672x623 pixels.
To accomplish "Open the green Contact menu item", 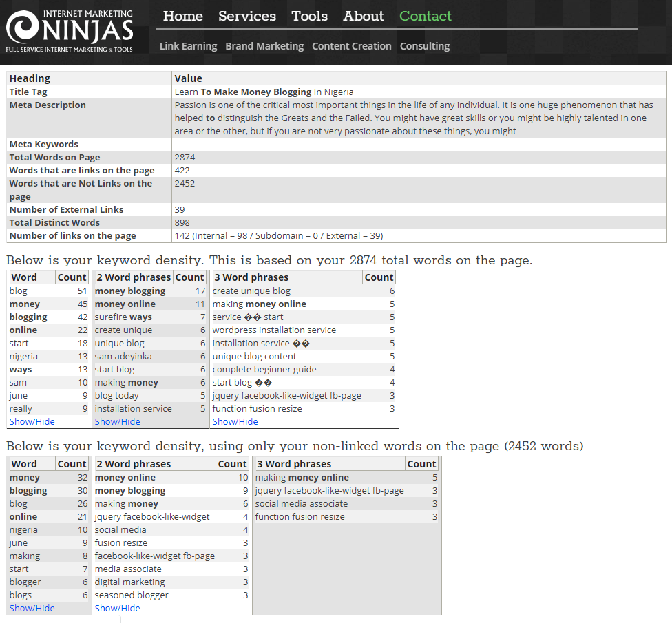I will pos(426,16).
